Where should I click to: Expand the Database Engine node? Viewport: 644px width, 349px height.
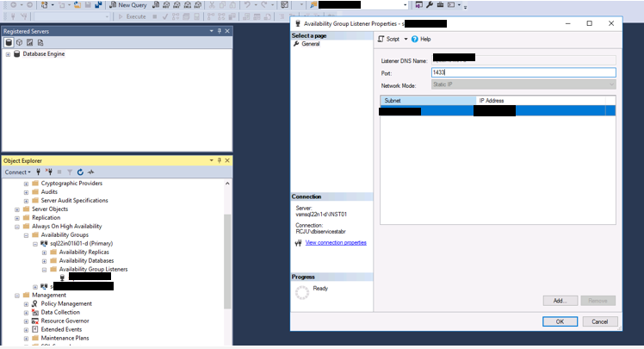pyautogui.click(x=8, y=53)
